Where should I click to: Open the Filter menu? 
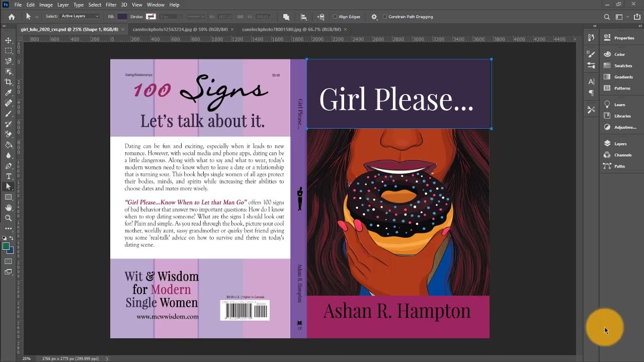tap(111, 5)
